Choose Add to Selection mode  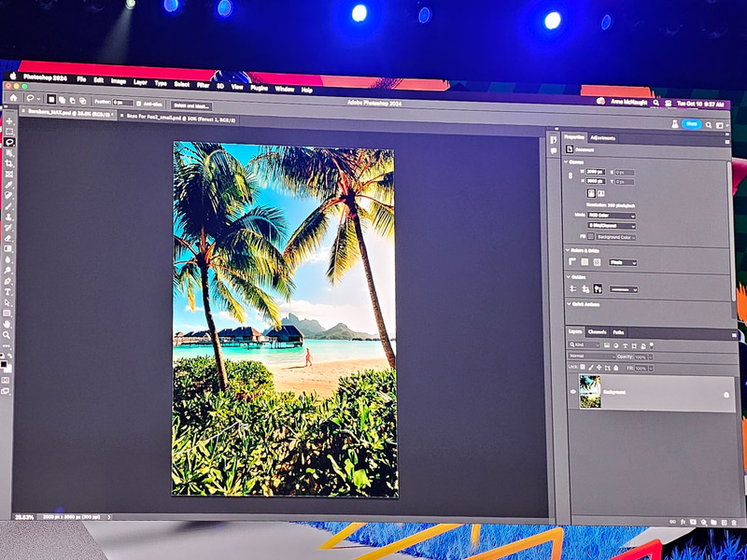click(62, 100)
